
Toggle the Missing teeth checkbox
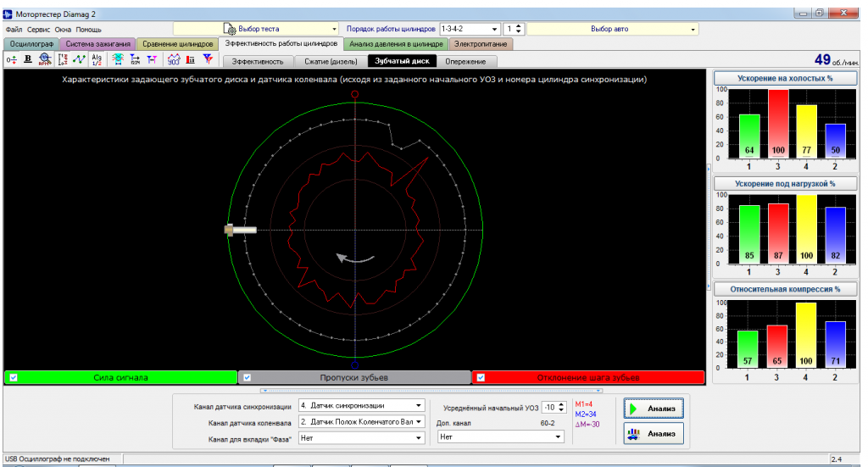(248, 377)
